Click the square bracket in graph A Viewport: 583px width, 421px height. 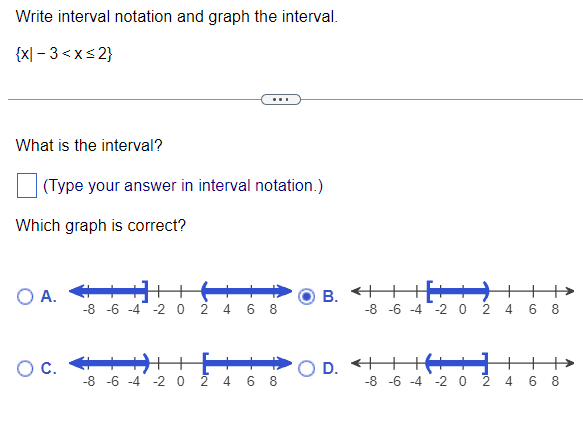pos(145,291)
